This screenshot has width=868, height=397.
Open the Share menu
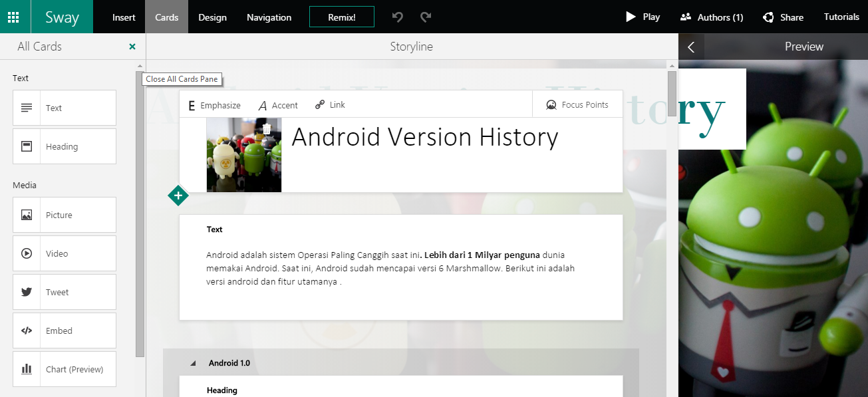tap(784, 17)
